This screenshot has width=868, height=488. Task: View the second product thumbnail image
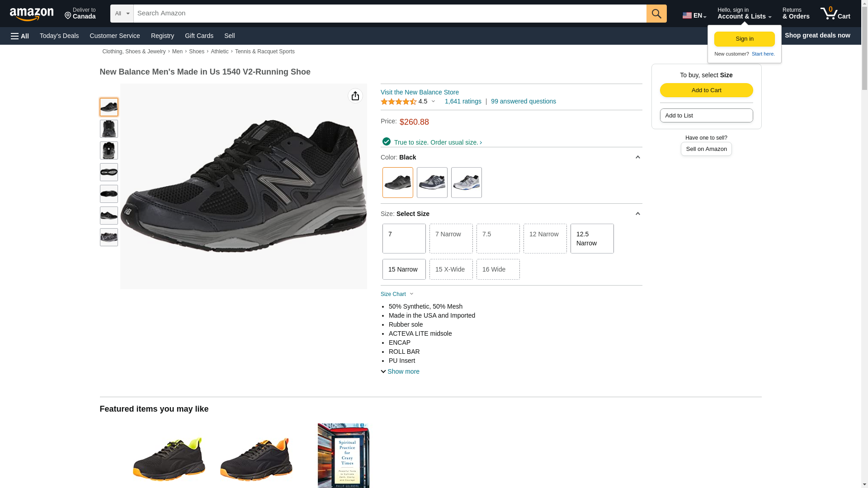pyautogui.click(x=108, y=129)
